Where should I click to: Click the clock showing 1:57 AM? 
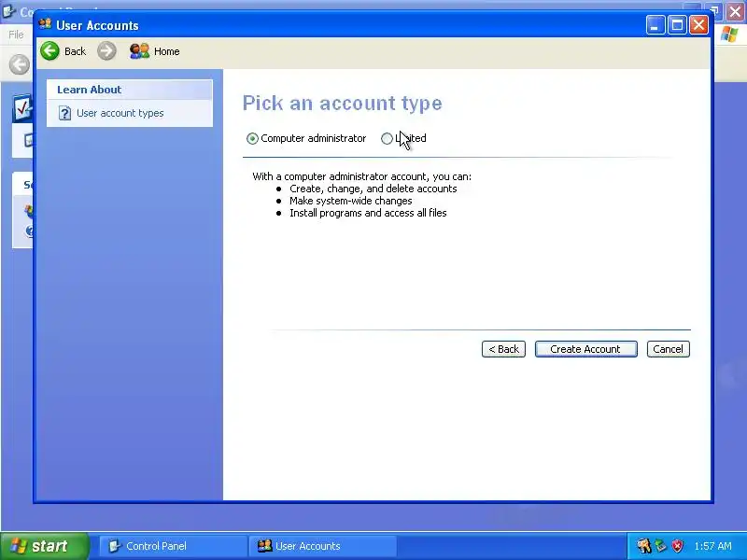click(x=712, y=546)
